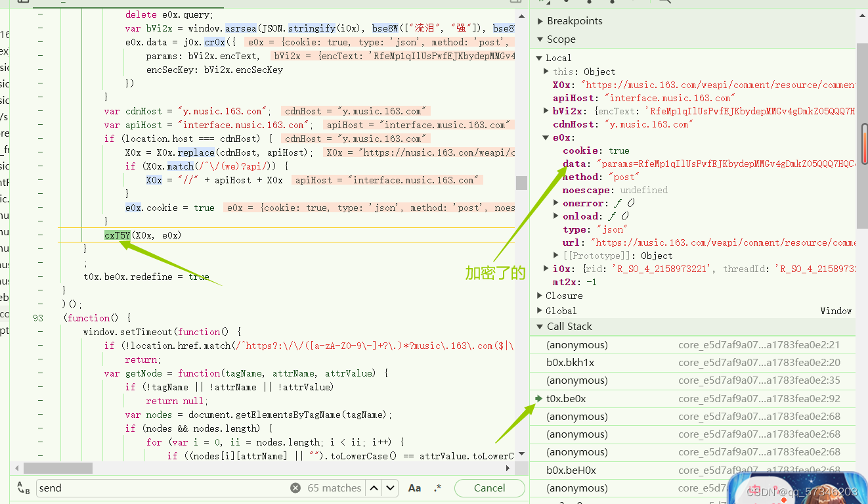Click the 'mt2x: -1' scope entry
Image resolution: width=868 pixels, height=504 pixels.
point(575,282)
